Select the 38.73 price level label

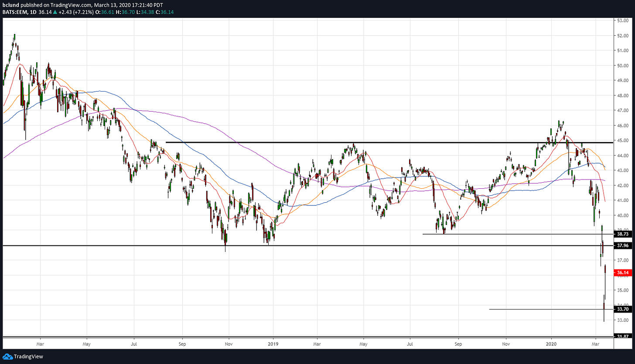coord(622,234)
